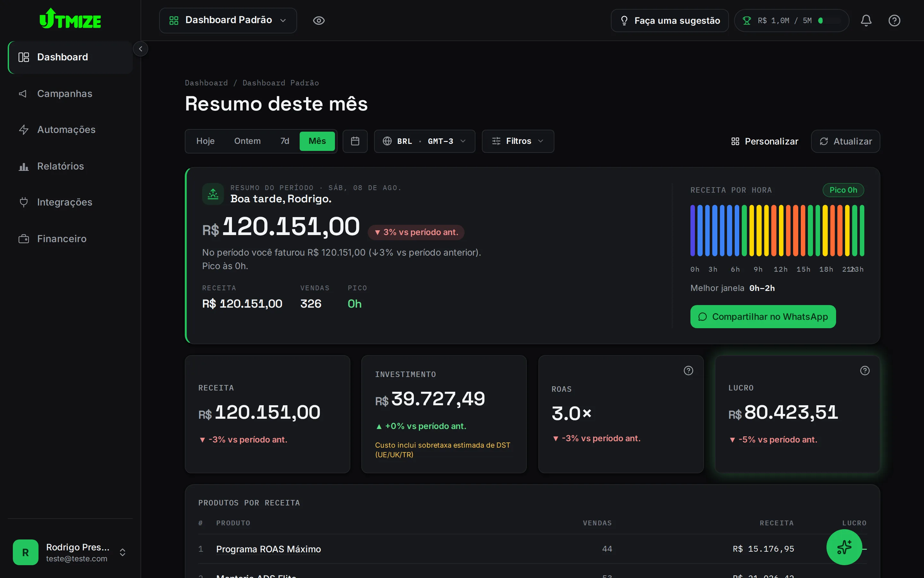Open Dashboard in the sidebar
This screenshot has height=578, width=924.
point(70,57)
